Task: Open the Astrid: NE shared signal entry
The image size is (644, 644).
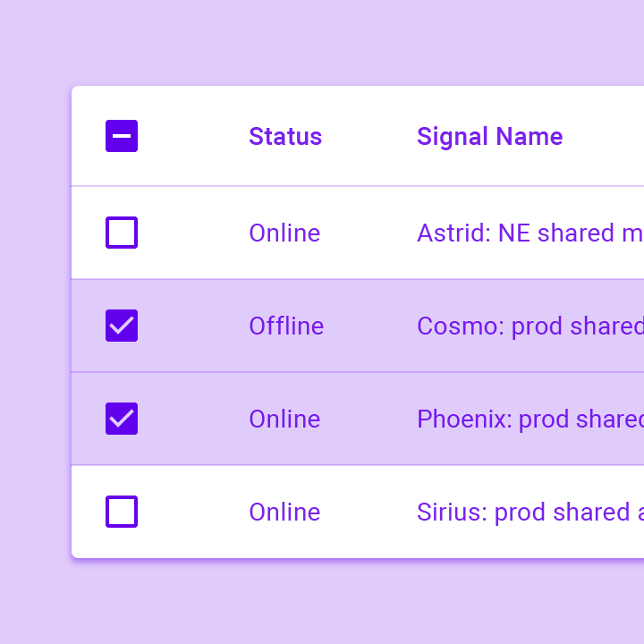Action: point(530,233)
